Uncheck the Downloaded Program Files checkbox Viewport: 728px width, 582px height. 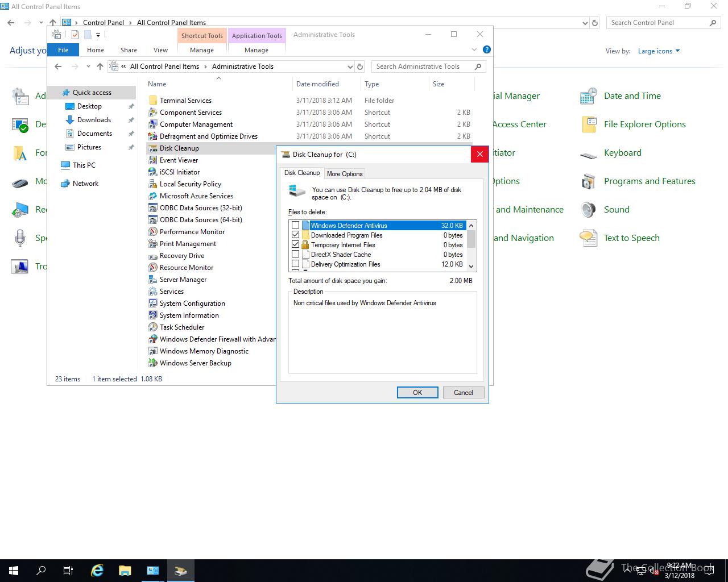point(295,235)
